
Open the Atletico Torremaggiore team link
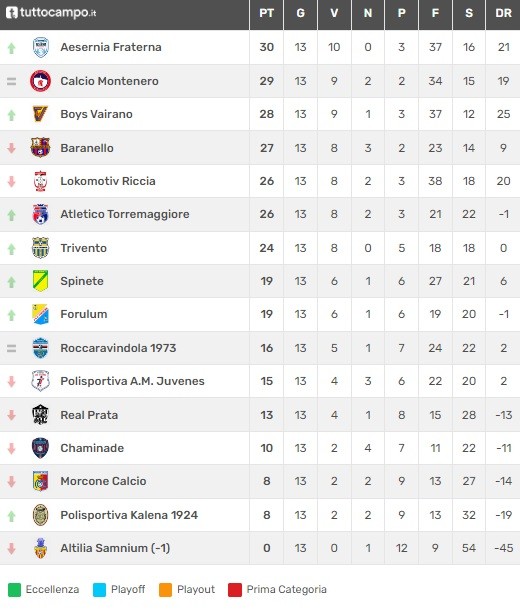(x=125, y=214)
